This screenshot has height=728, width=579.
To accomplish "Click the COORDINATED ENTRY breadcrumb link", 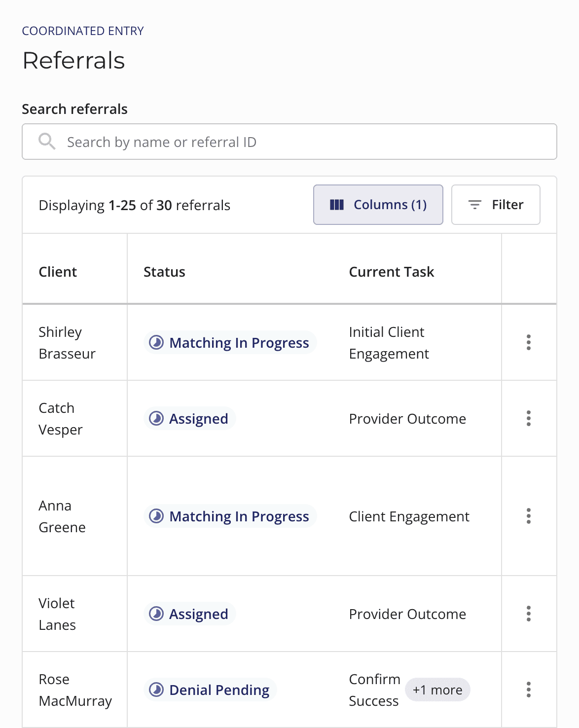I will 83,31.
